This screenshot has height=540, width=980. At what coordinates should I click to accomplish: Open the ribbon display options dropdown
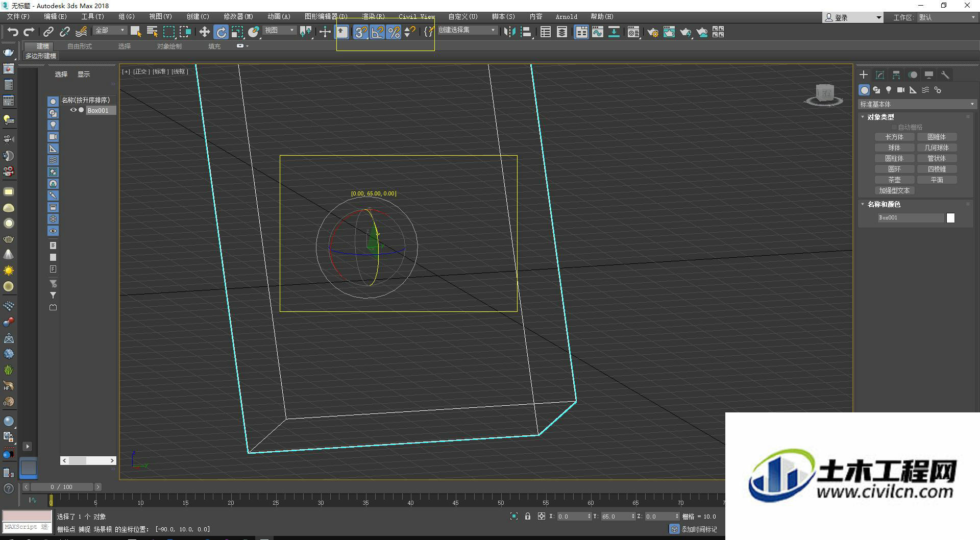[x=242, y=46]
